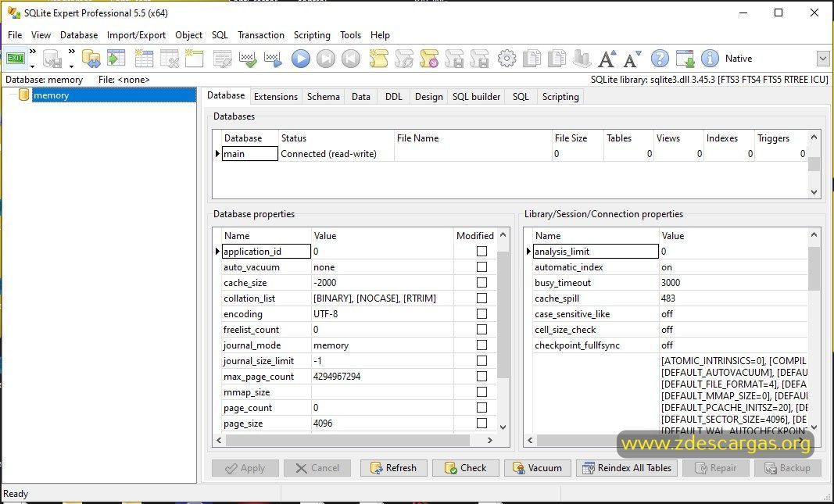Click the grid icon with blue arrow
The image size is (834, 504).
point(273,59)
